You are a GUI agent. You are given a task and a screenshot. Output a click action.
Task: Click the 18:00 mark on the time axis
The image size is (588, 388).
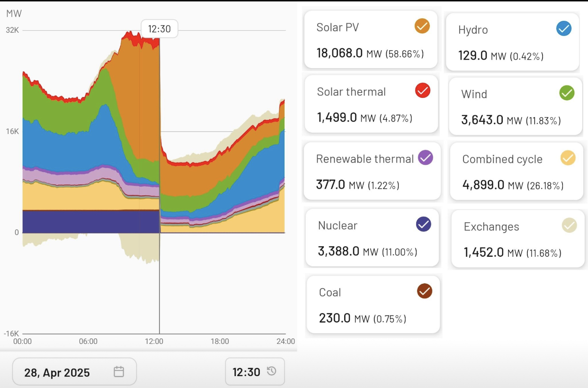coord(220,341)
